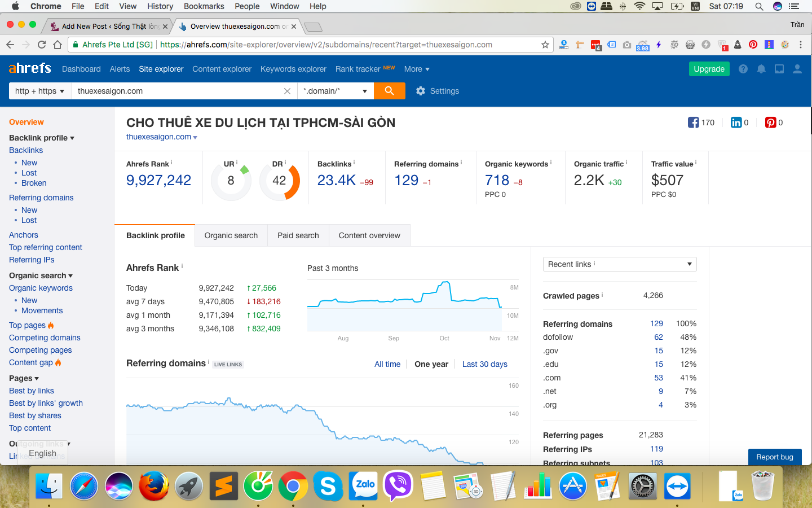Click the Pinterest extension icon in Chrome toolbar
This screenshot has width=812, height=508.
[753, 45]
